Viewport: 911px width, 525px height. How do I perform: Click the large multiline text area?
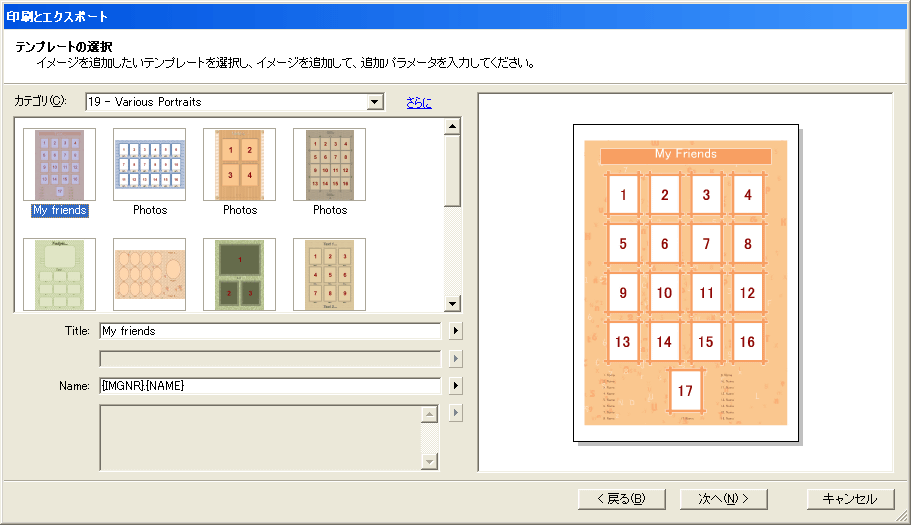(260, 438)
